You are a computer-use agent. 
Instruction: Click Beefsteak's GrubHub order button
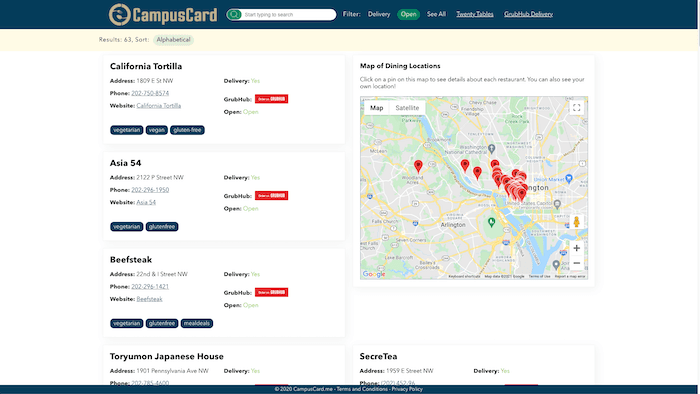point(271,293)
